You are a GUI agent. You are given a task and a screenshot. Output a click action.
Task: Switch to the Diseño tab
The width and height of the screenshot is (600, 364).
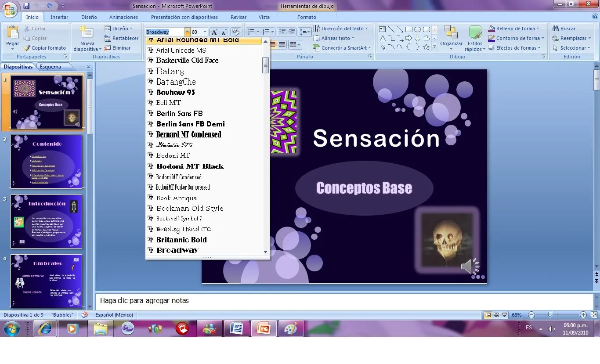click(x=89, y=17)
